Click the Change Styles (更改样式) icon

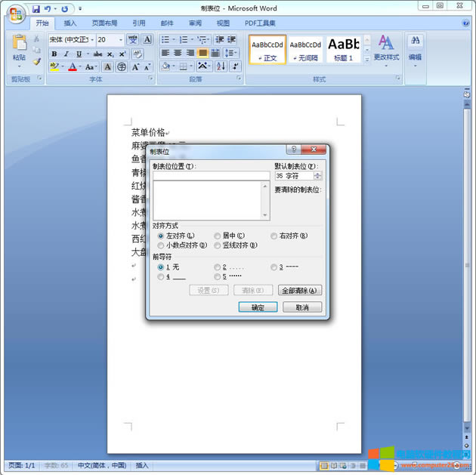point(386,47)
